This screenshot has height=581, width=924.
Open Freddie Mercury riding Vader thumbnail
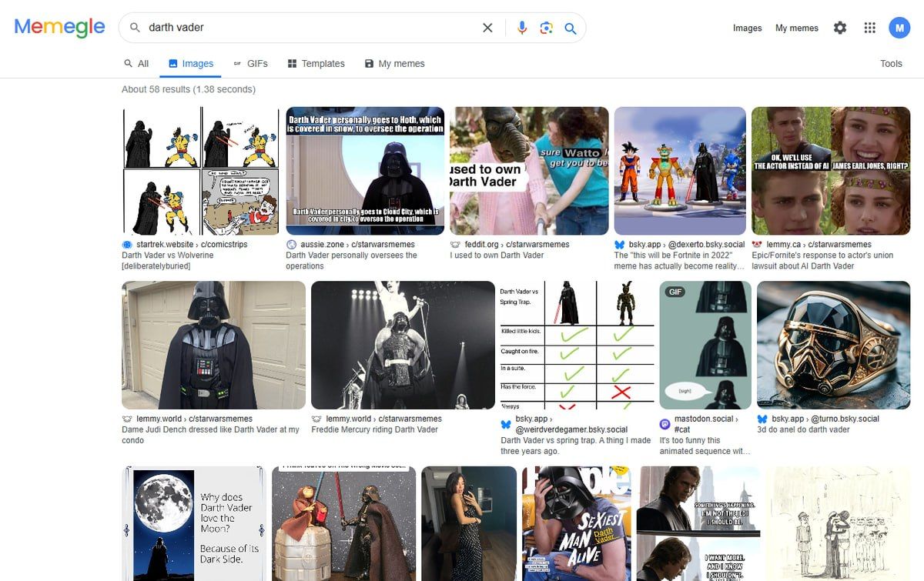[403, 345]
